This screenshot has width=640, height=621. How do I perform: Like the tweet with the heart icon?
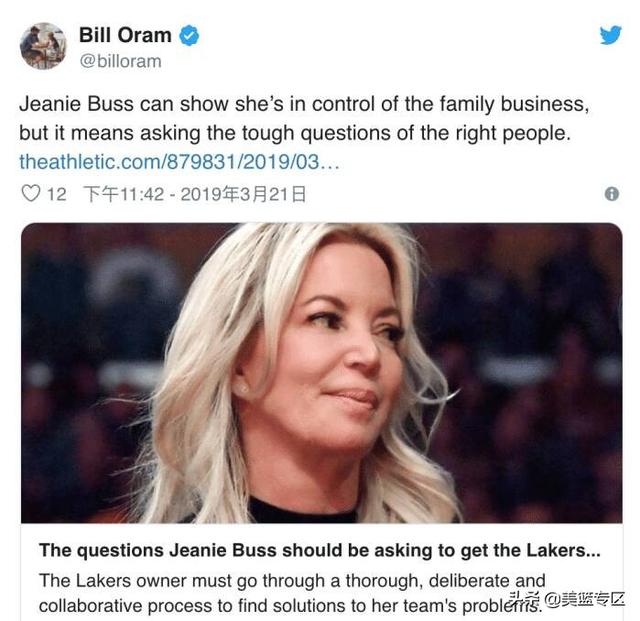tap(31, 194)
